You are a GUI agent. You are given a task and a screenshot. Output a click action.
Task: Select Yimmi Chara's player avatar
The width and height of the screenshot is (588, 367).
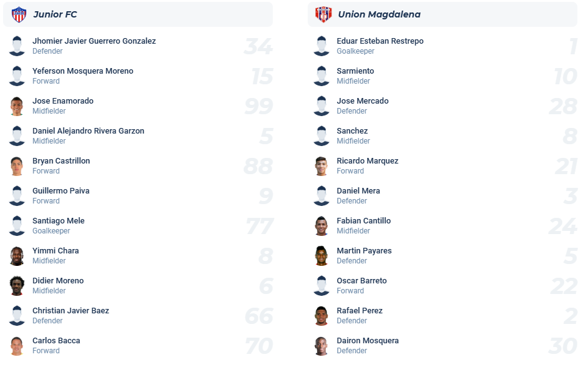(x=17, y=255)
